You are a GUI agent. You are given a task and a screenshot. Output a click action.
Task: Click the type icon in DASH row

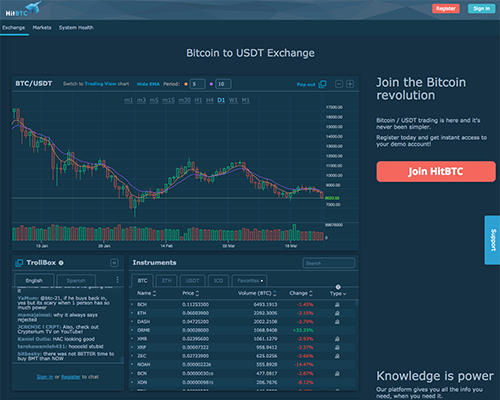coord(337,322)
